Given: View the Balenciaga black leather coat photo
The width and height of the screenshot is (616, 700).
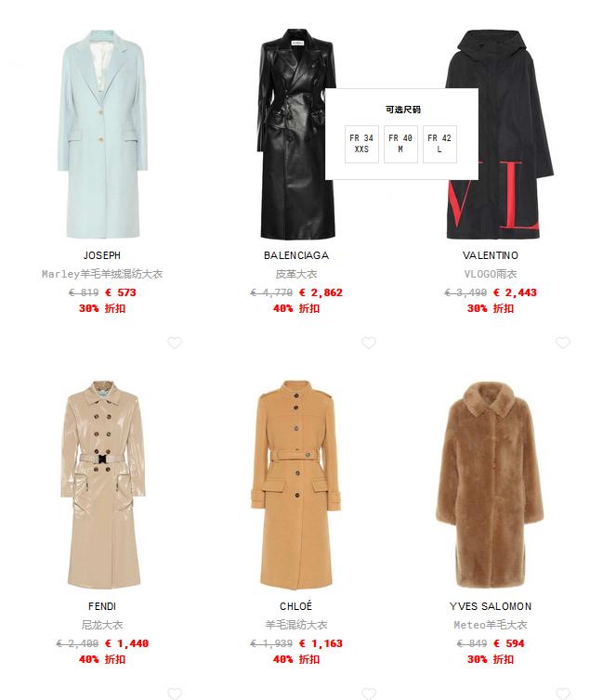Looking at the screenshot, I should click(296, 134).
